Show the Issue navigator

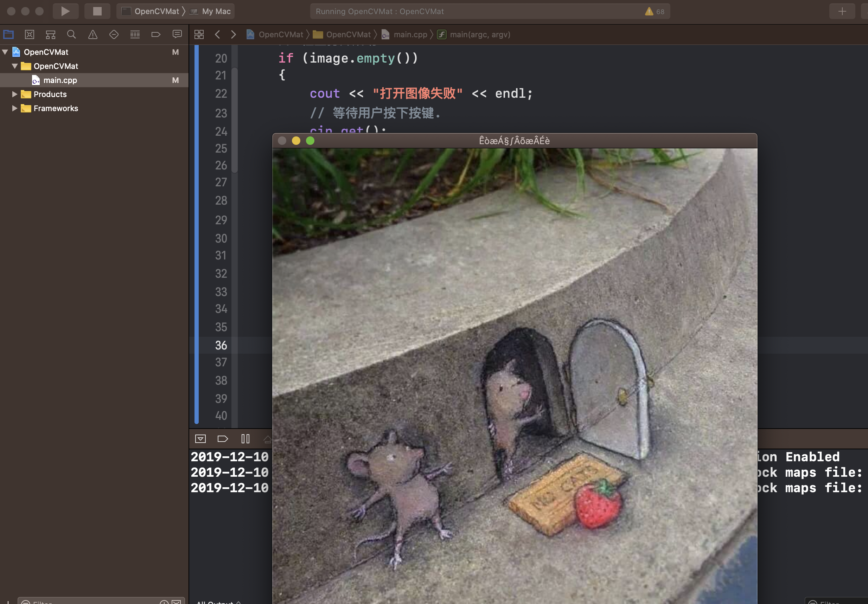(92, 35)
